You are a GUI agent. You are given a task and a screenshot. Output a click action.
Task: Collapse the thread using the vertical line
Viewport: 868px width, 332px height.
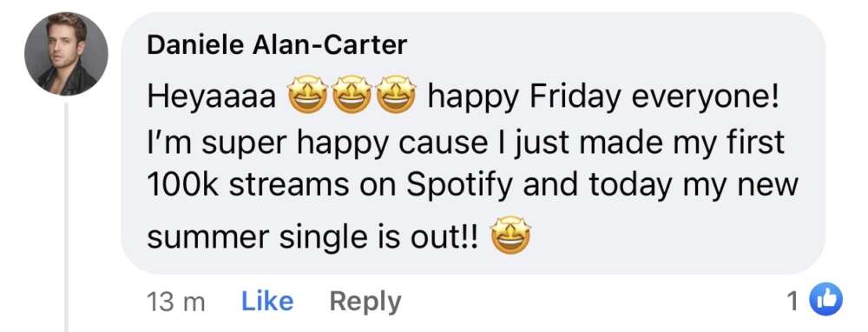click(67, 216)
